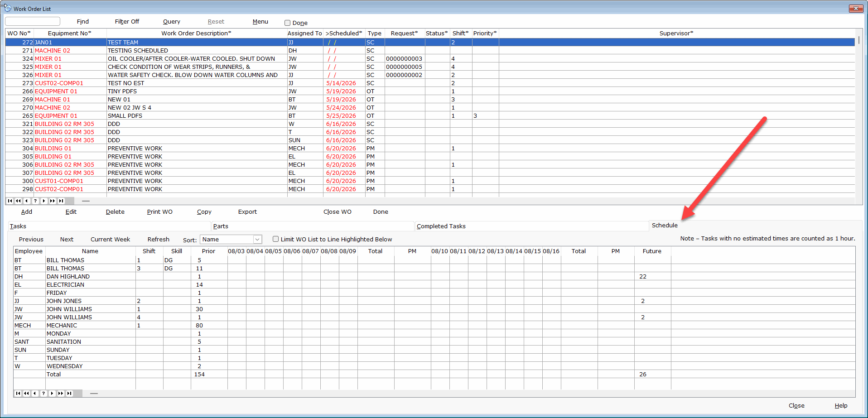Select ELECTRICIAN employee row in schedule
This screenshot has height=418, width=868.
(434, 284)
